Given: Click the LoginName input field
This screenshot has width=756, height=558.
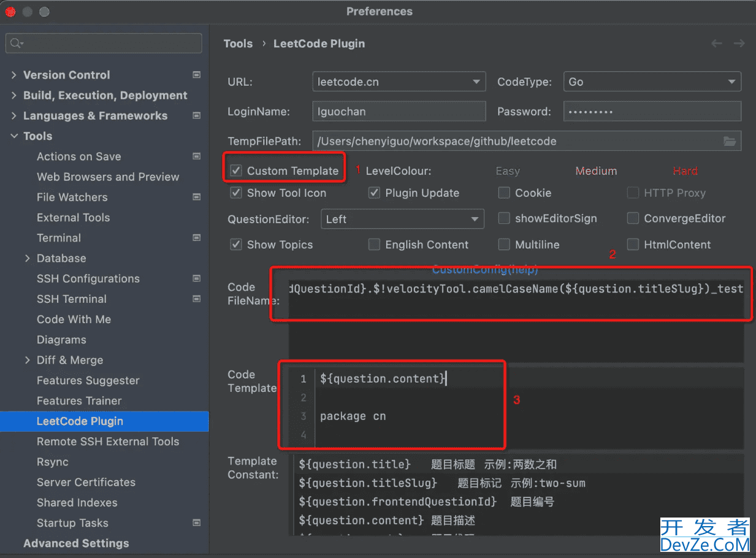Looking at the screenshot, I should pos(399,112).
